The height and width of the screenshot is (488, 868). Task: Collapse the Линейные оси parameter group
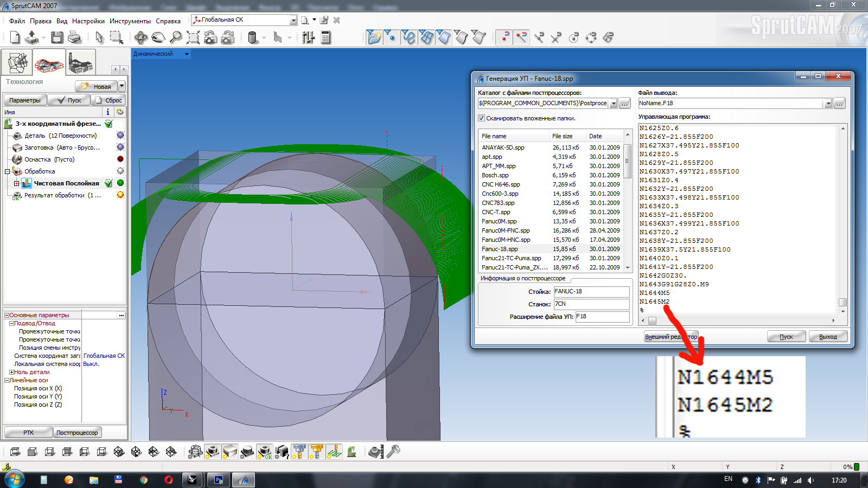tap(7, 380)
